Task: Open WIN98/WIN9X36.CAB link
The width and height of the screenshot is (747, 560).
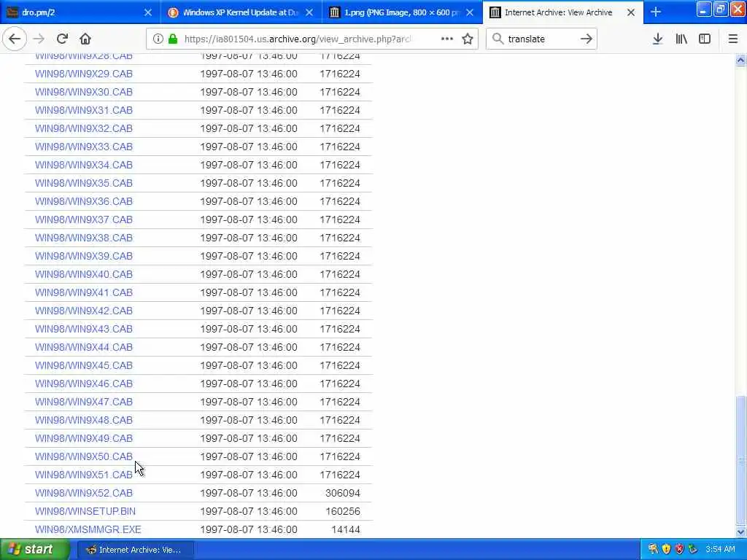Action: click(83, 201)
